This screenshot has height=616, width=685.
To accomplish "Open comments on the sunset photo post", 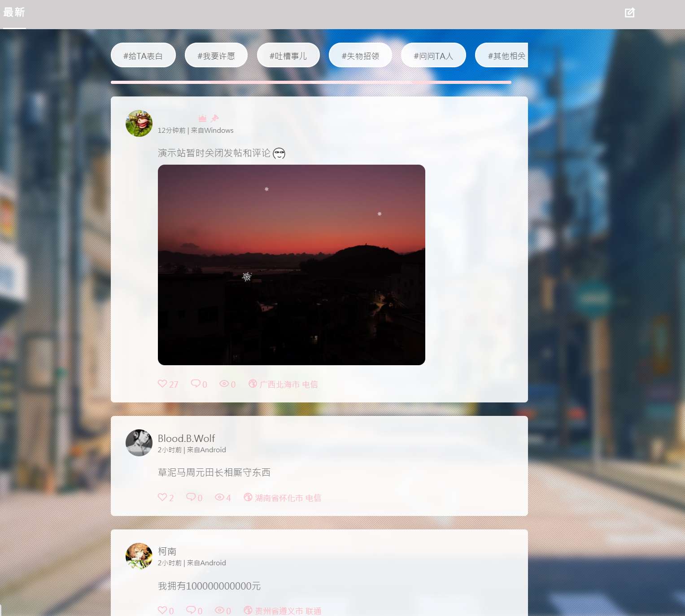I will pos(196,384).
